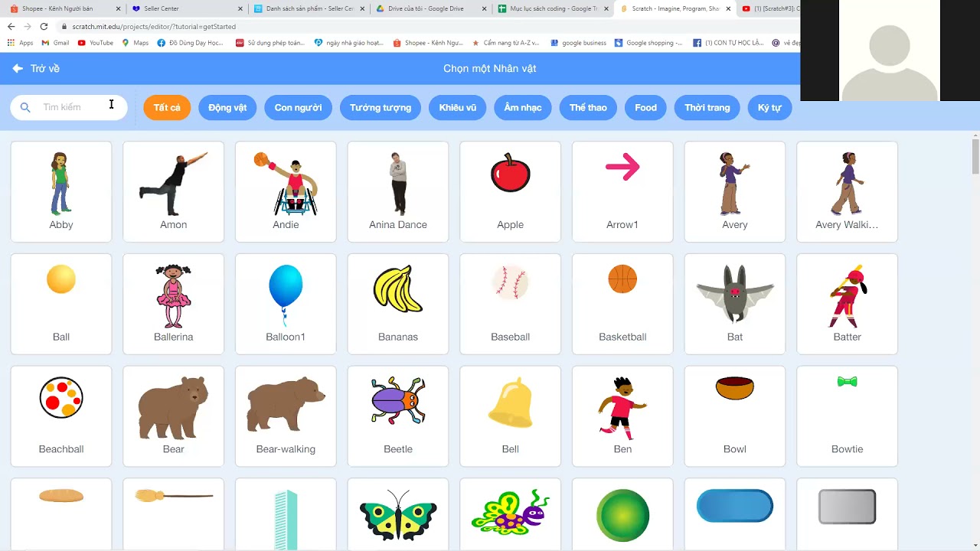Filter sprites by Động vật
Image resolution: width=980 pixels, height=551 pixels.
coord(227,107)
